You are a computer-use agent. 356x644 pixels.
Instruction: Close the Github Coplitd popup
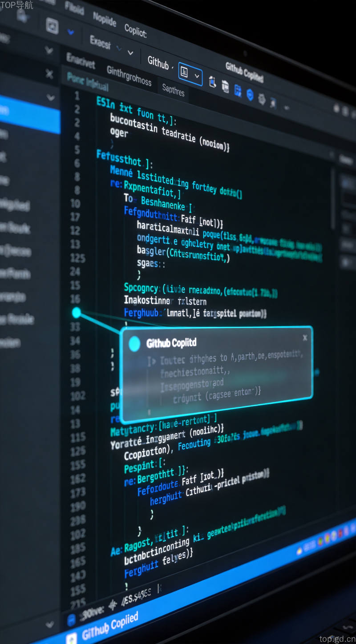[x=305, y=338]
